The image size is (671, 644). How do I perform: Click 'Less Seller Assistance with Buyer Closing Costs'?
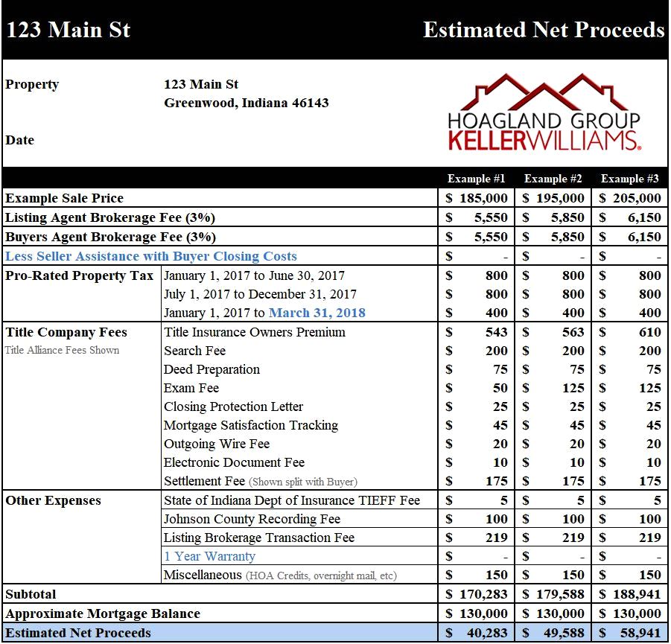click(x=151, y=256)
